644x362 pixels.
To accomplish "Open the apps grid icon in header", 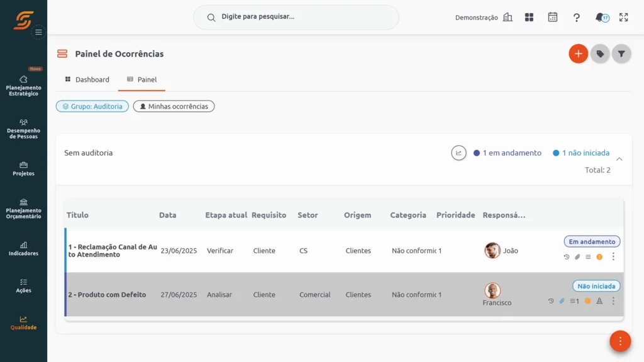I will 529,17.
